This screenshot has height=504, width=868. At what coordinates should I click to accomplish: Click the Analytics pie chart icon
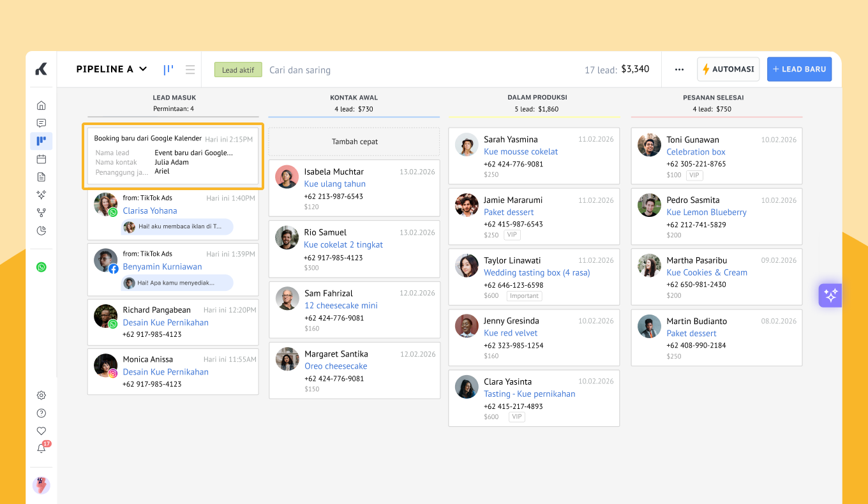(41, 230)
